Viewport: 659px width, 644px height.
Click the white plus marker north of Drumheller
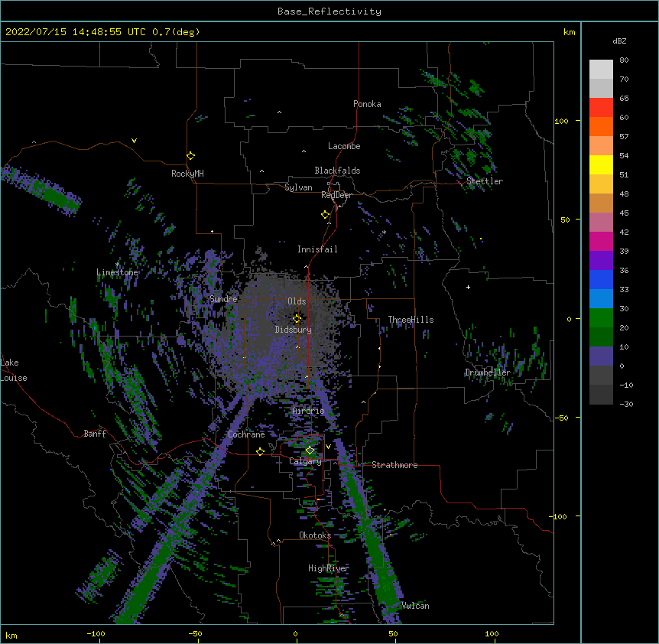[x=468, y=287]
